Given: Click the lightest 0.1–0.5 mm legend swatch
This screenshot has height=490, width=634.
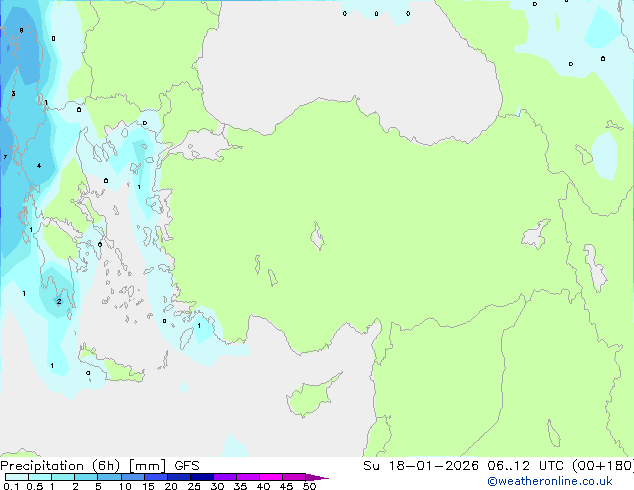Looking at the screenshot, I should click(17, 477).
